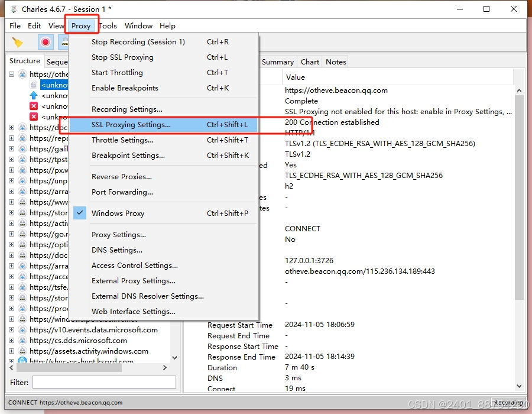The width and height of the screenshot is (532, 414).
Task: Click the globe icon of https://cs.dds.microsoft.com
Action: pyautogui.click(x=22, y=340)
